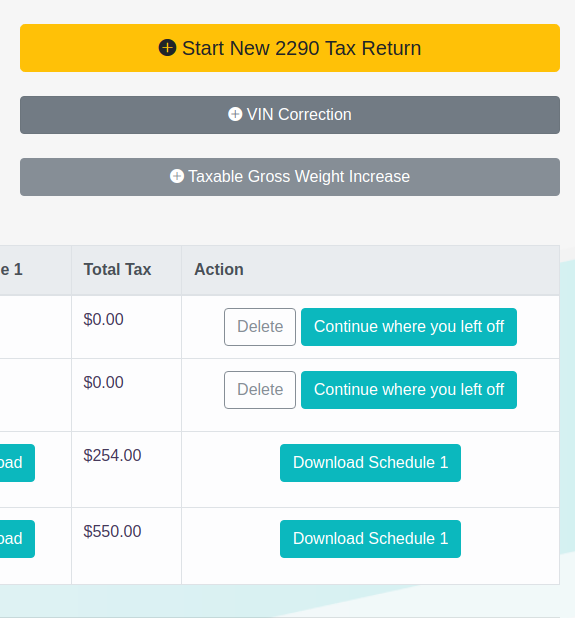Screen dimensions: 575x618
Task: Select the first $0.00 total tax cell
Action: click(x=103, y=319)
